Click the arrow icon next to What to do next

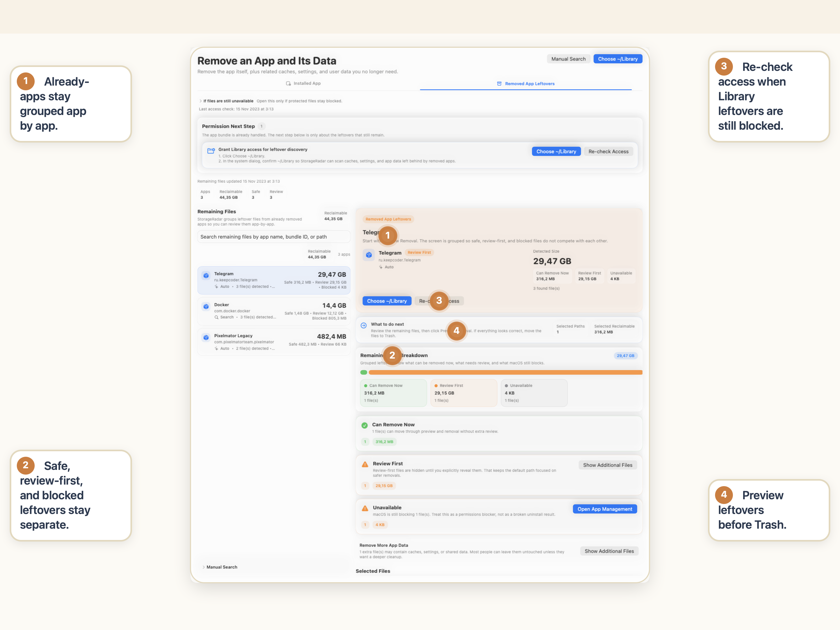pyautogui.click(x=363, y=325)
